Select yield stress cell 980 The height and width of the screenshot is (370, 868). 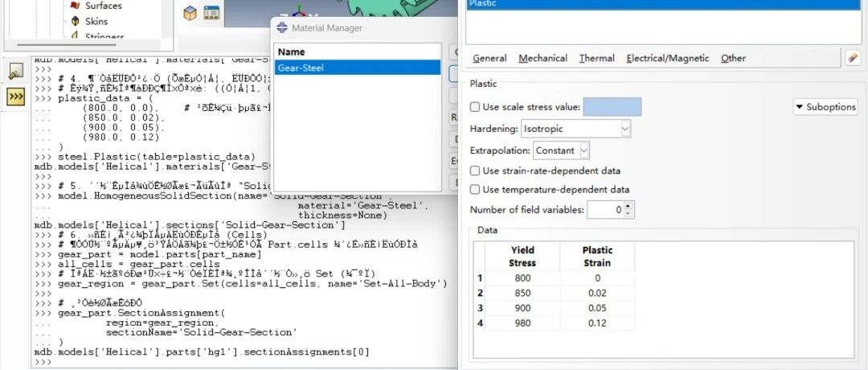[522, 323]
